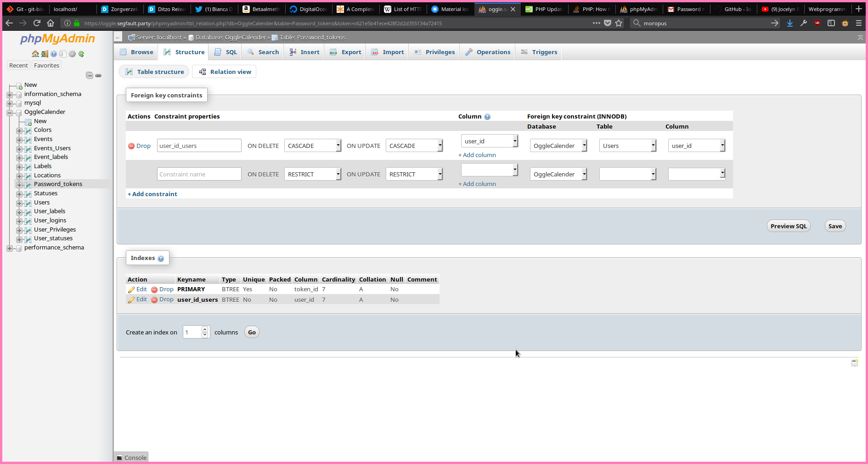Open navigation panel settings gear icon
The height and width of the screenshot is (464, 868).
72,54
